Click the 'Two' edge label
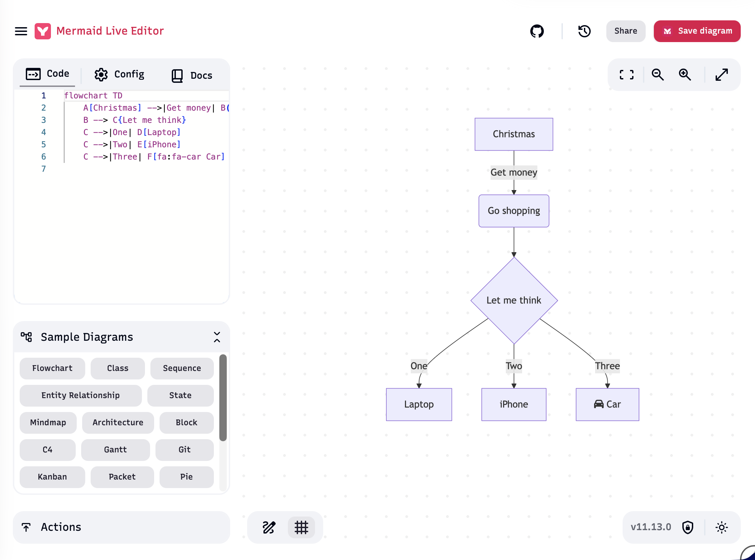Viewport: 755px width, 560px height. click(x=514, y=366)
